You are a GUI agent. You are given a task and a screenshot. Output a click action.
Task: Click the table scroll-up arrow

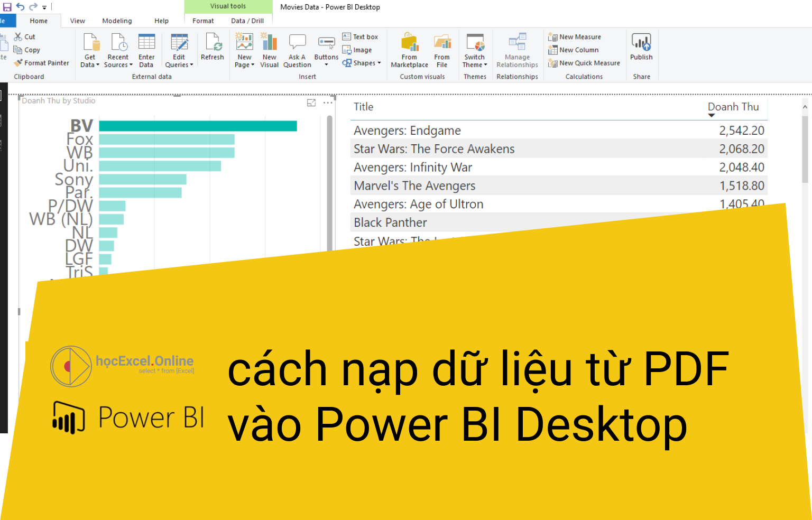tap(805, 107)
